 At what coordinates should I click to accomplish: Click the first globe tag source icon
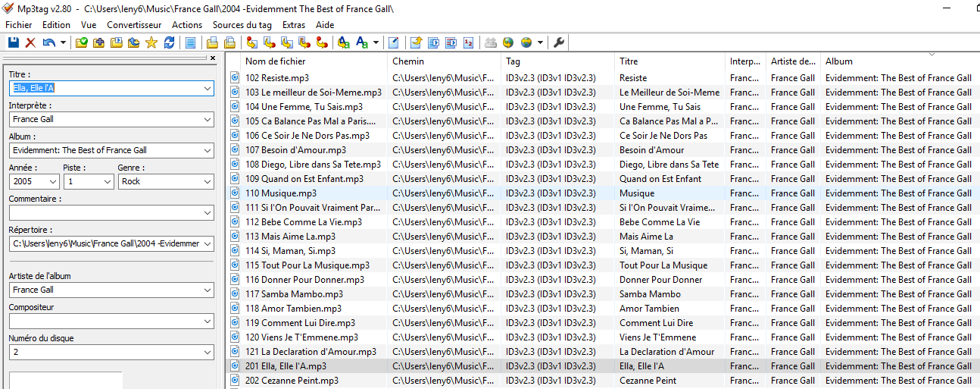click(508, 42)
